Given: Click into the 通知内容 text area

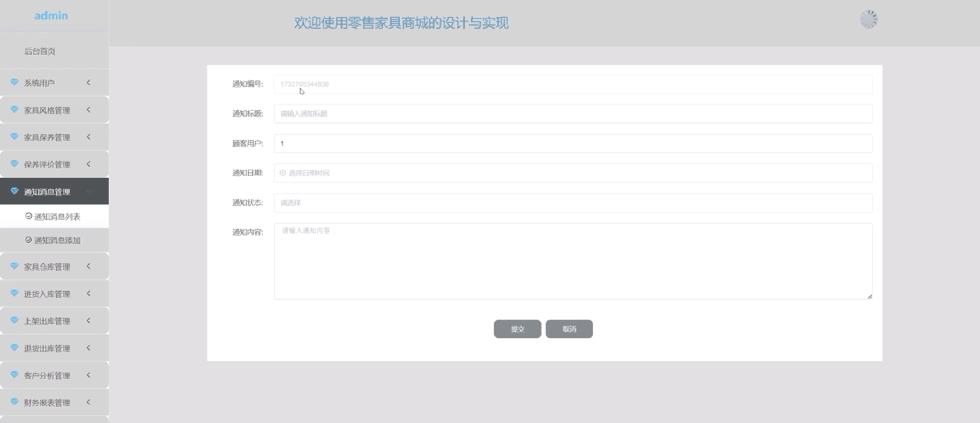Looking at the screenshot, I should pyautogui.click(x=573, y=261).
